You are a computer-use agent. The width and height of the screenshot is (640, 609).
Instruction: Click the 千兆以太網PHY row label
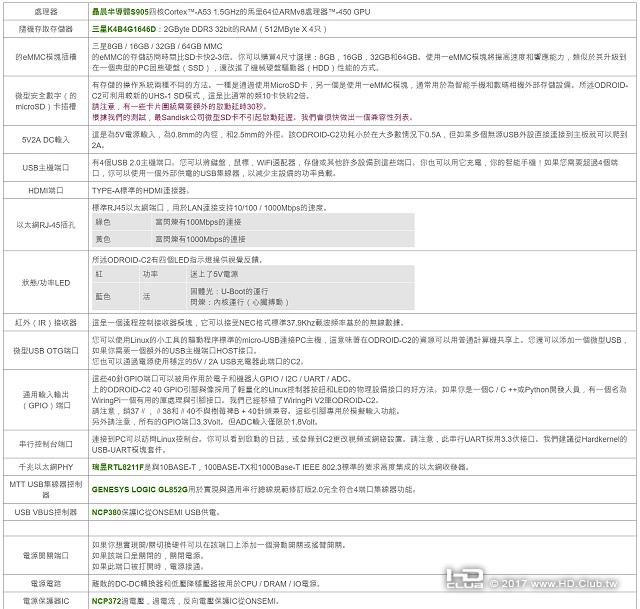click(x=46, y=467)
